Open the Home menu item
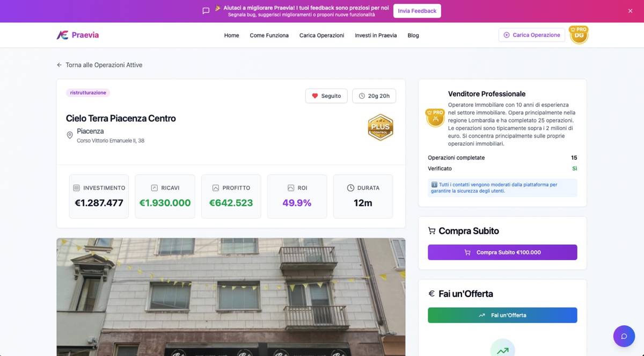 (x=231, y=35)
